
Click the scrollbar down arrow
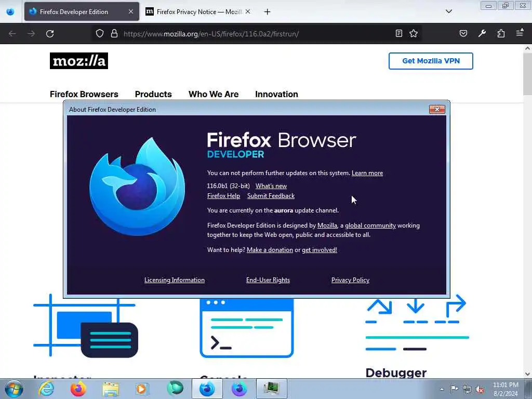[x=527, y=374]
